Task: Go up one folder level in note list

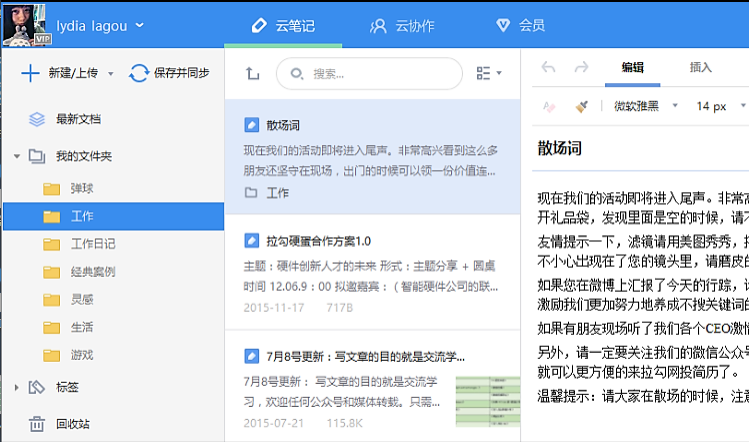Action: point(252,73)
